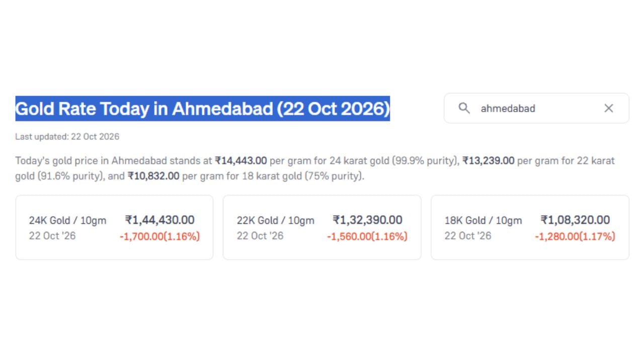Click the ₹10,832.00 per gram value in paragraph
This screenshot has height=362, width=644.
click(153, 176)
